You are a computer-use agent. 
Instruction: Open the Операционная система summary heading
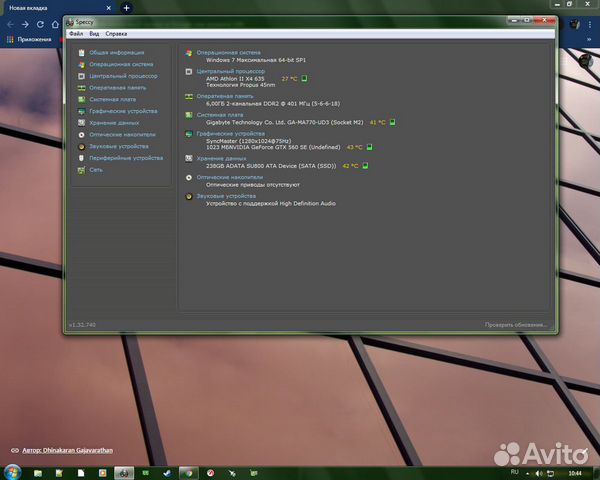point(228,52)
